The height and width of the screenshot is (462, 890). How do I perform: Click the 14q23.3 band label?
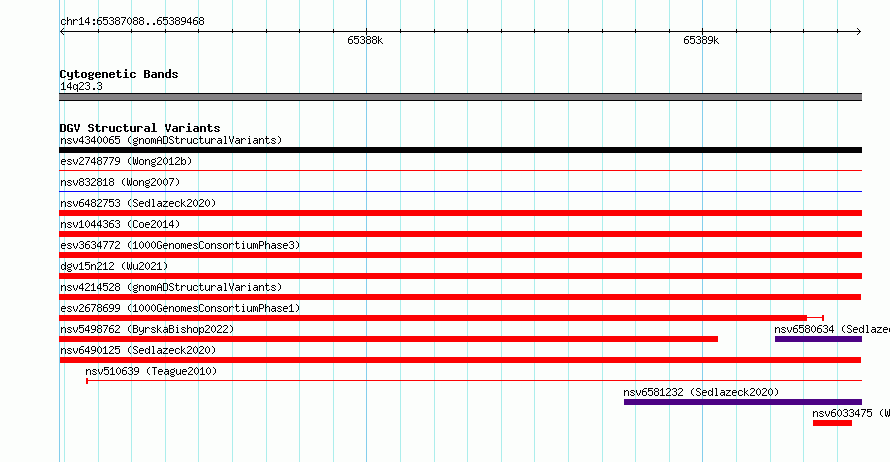[81, 86]
